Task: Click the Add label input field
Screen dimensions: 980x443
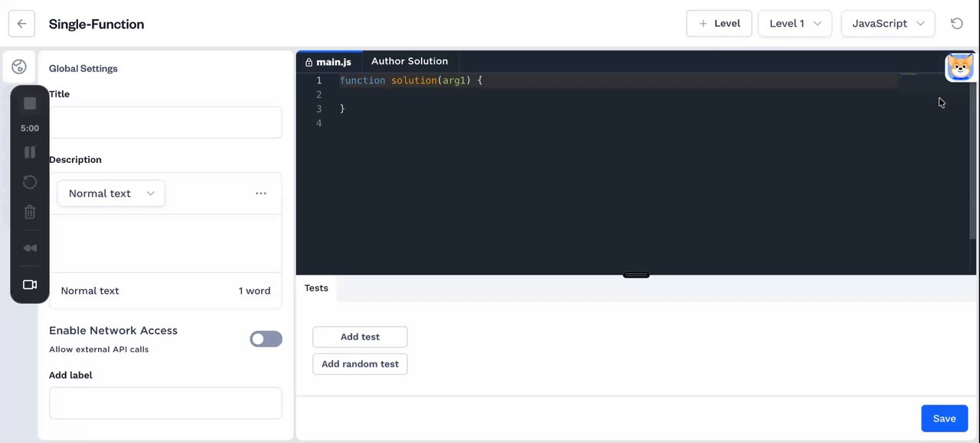Action: [165, 403]
